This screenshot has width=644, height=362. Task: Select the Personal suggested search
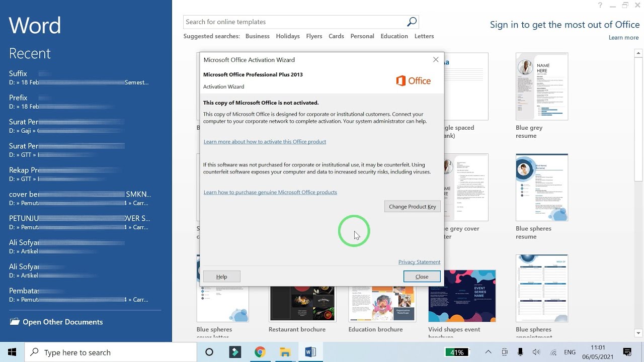pos(362,36)
